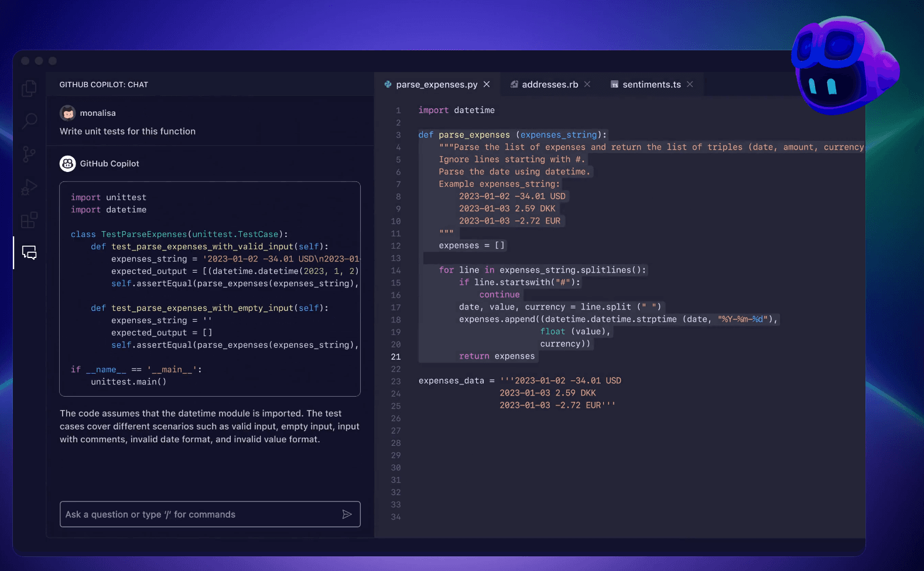
Task: Click test_parse_expenses_with_valid_input definition
Action: point(210,246)
